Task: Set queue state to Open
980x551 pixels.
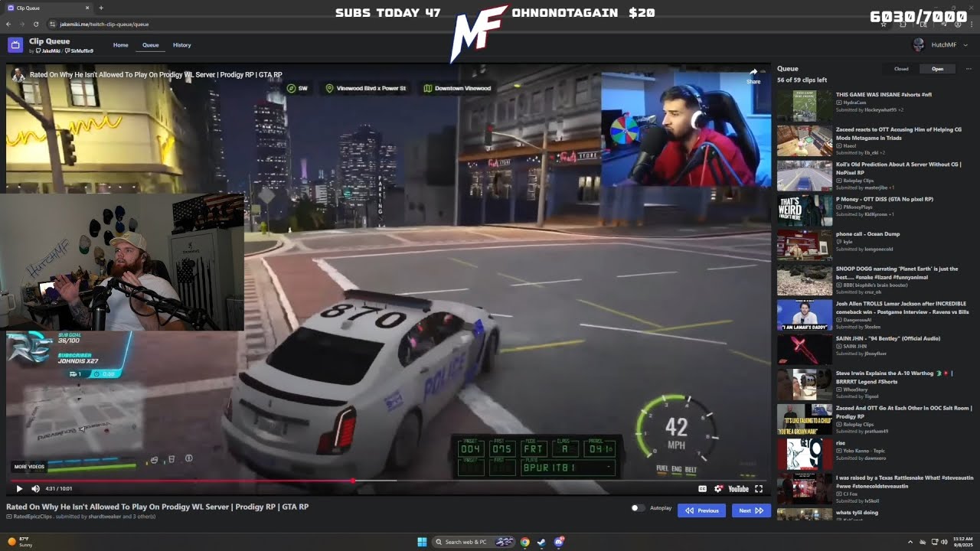Action: [x=937, y=69]
